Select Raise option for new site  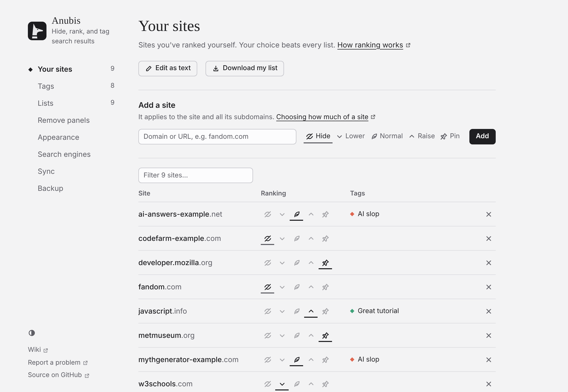click(x=422, y=136)
